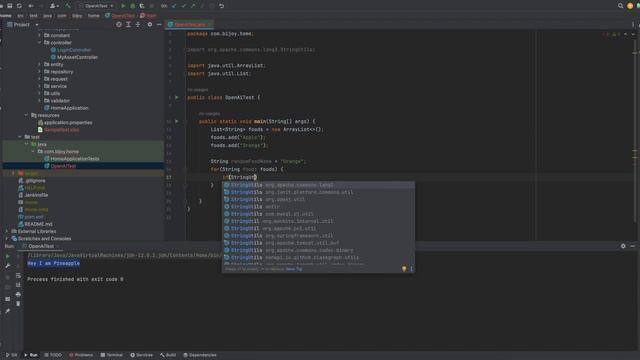Open the Services tool window tab
This screenshot has height=360, width=640.
point(141,355)
